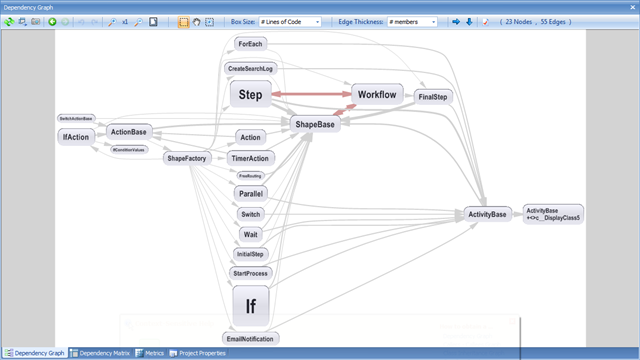The width and height of the screenshot is (640, 360).
Task: Select the EmailNotification node
Action: point(250,339)
